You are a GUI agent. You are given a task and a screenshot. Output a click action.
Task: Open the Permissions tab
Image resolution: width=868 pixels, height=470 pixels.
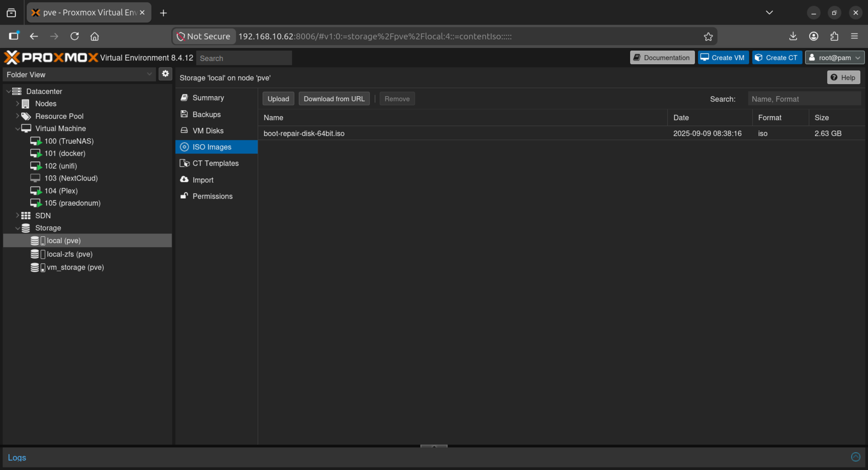[216, 196]
